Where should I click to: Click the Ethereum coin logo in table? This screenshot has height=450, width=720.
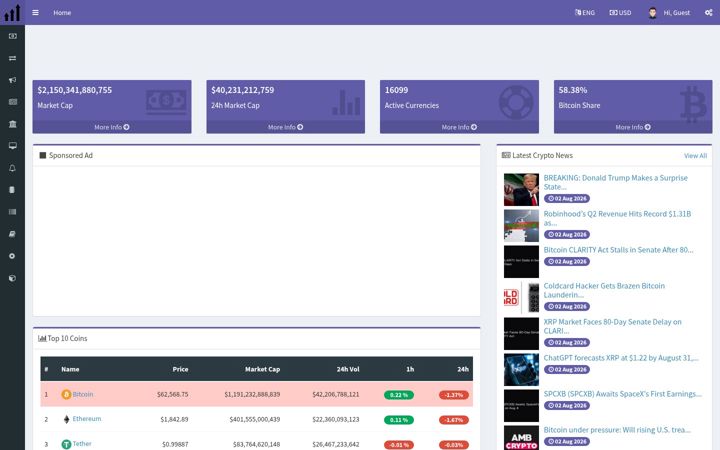(66, 419)
